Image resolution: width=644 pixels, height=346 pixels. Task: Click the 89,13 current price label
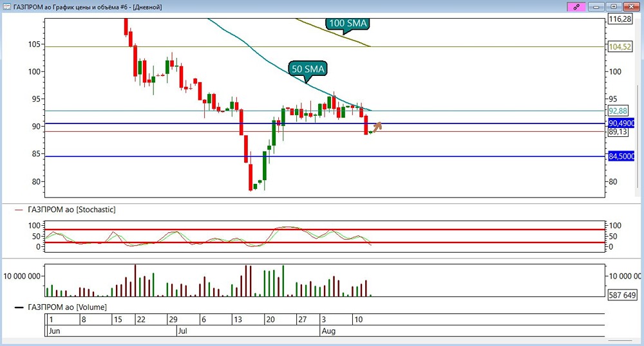(x=618, y=132)
